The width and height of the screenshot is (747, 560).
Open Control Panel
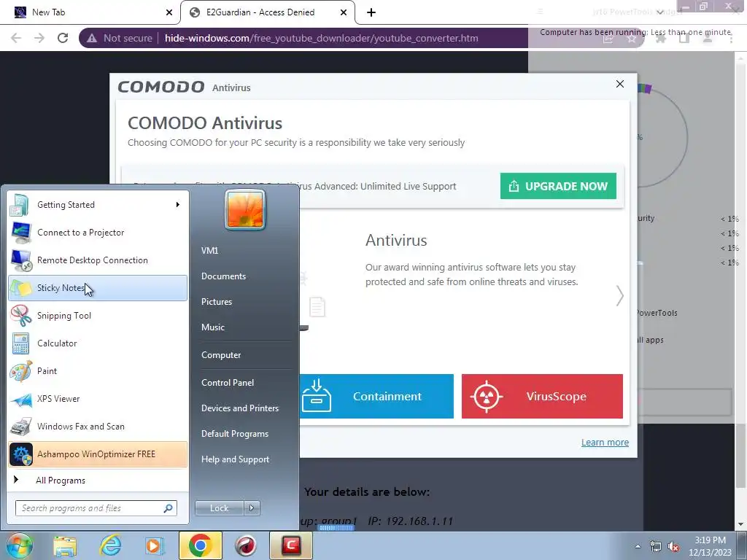click(228, 382)
